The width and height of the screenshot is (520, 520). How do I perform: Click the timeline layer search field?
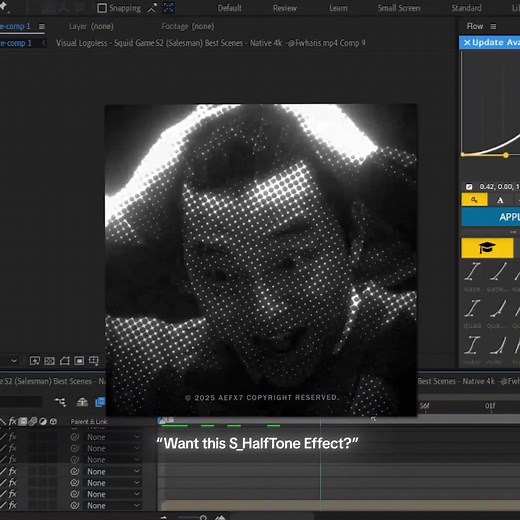(x=21, y=402)
